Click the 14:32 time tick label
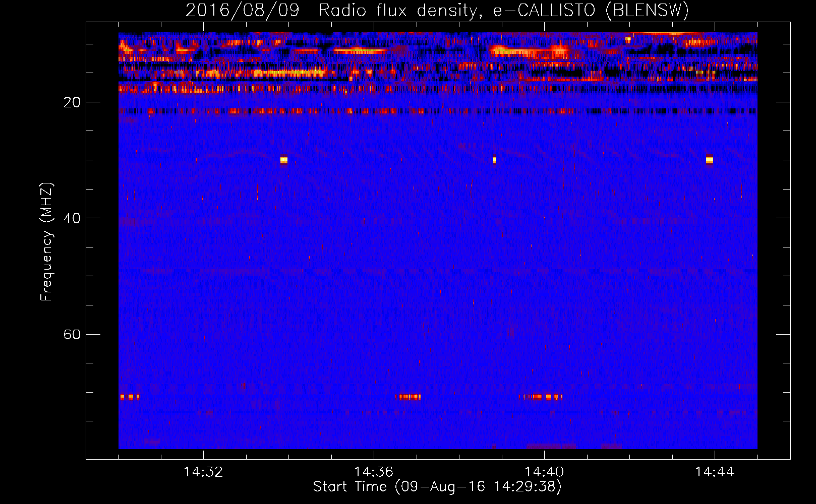Screen dimensions: 816x504 [203, 472]
